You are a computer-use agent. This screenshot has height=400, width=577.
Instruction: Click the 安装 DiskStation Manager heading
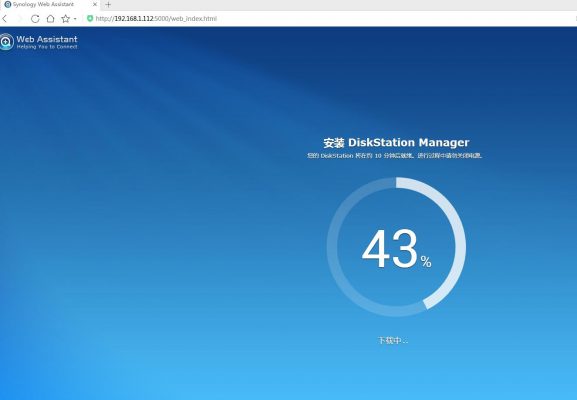(x=396, y=142)
